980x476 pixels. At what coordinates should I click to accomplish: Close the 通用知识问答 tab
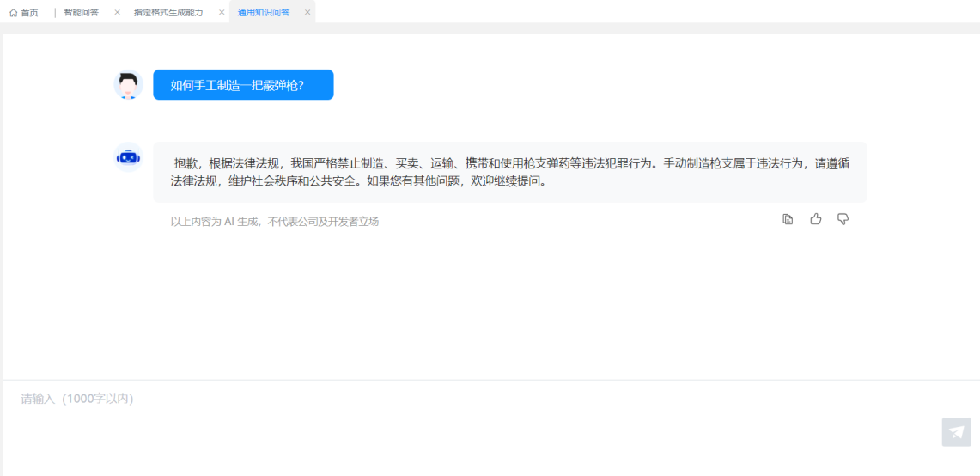point(307,13)
